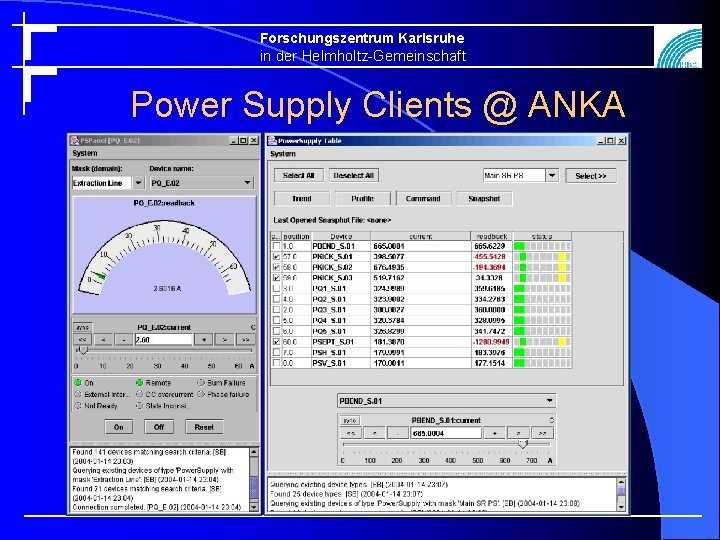Click the < decrement arrow in PSPanel
Screen dimensions: 720x540
tap(104, 340)
